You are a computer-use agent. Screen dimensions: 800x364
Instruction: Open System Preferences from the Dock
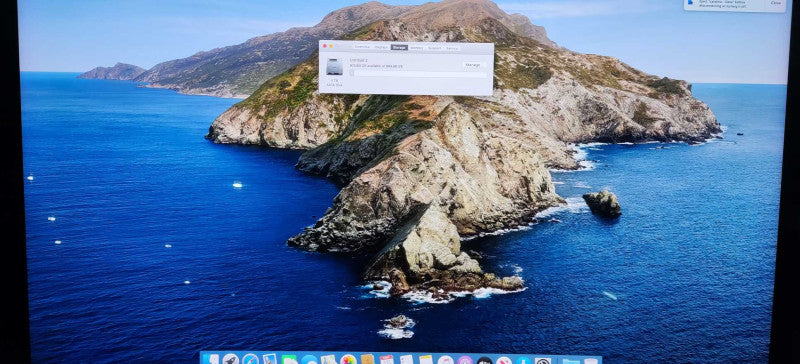click(543, 361)
